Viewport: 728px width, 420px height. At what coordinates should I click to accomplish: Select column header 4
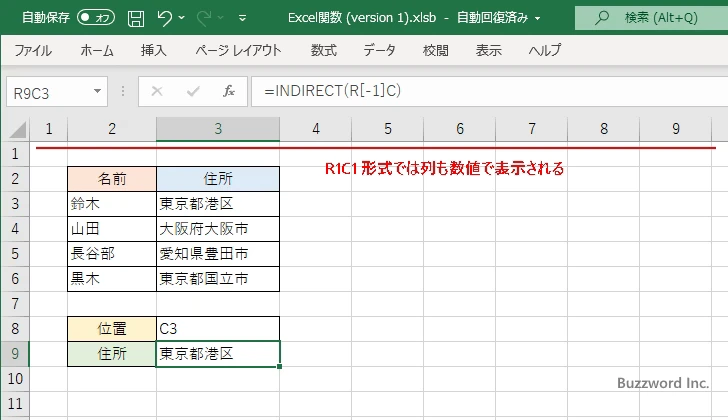[316, 129]
